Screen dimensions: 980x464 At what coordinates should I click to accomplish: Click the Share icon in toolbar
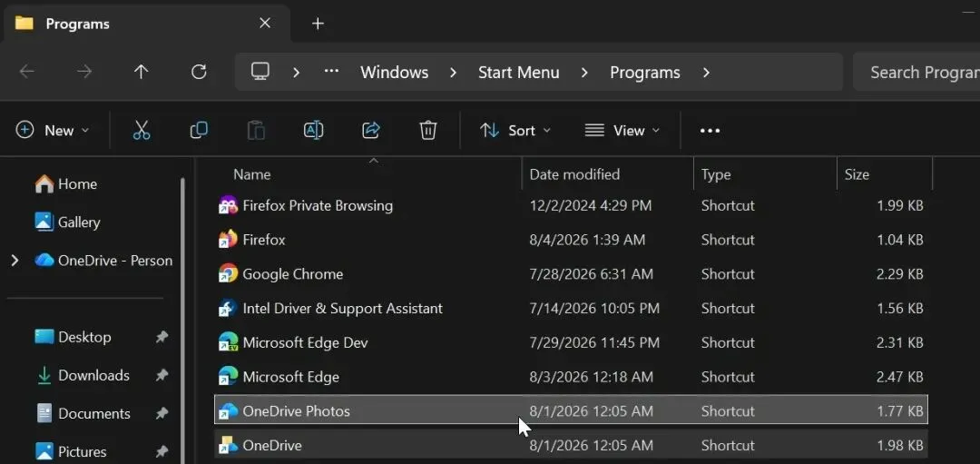click(370, 130)
